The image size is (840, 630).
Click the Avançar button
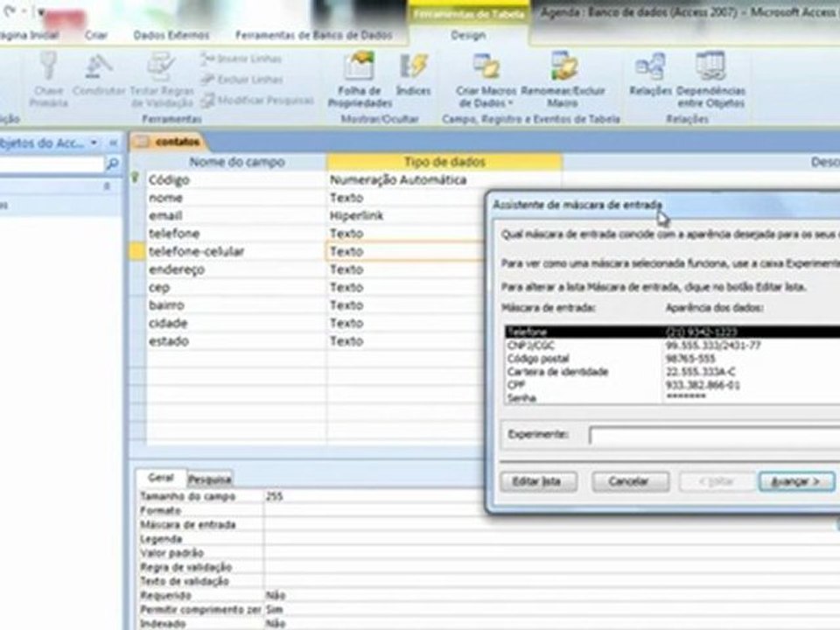(796, 481)
